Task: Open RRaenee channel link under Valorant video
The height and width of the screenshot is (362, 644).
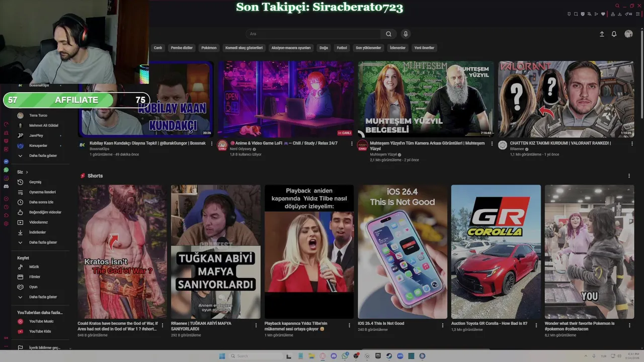Action: click(517, 149)
